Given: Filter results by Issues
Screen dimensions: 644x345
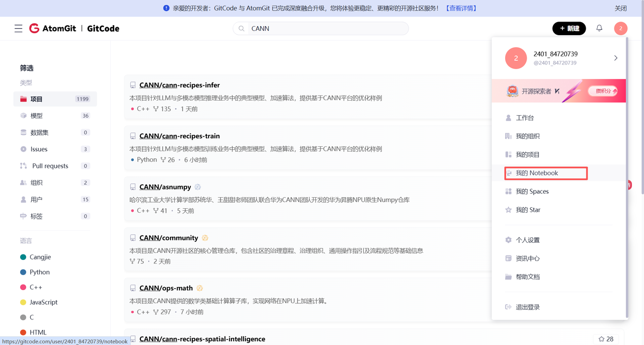Looking at the screenshot, I should coord(55,149).
